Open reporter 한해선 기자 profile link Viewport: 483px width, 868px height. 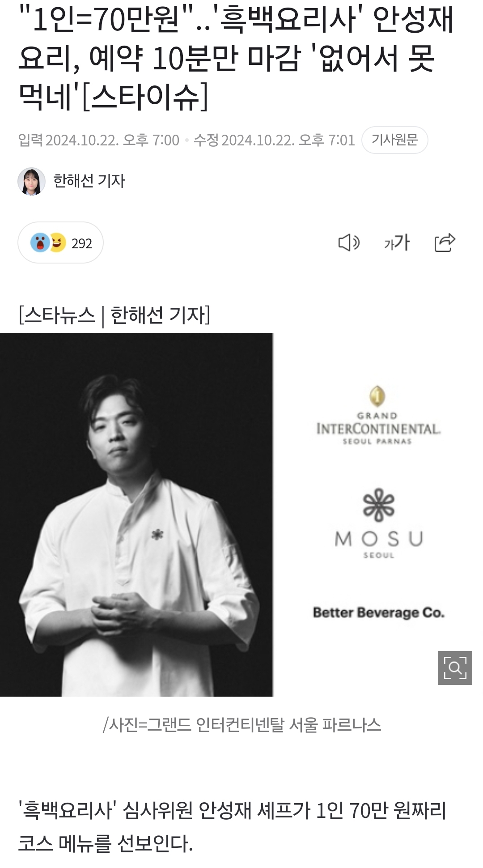89,181
